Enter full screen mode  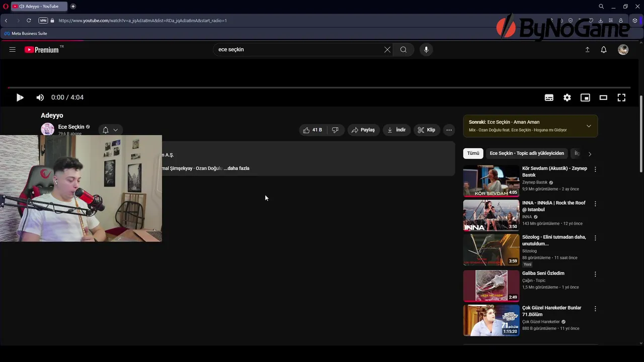coord(621,98)
